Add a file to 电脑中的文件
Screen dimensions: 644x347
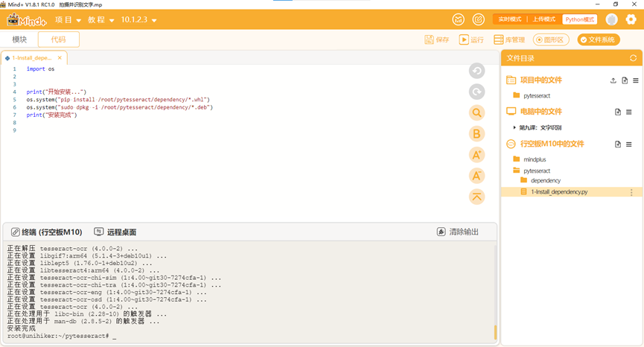point(618,112)
